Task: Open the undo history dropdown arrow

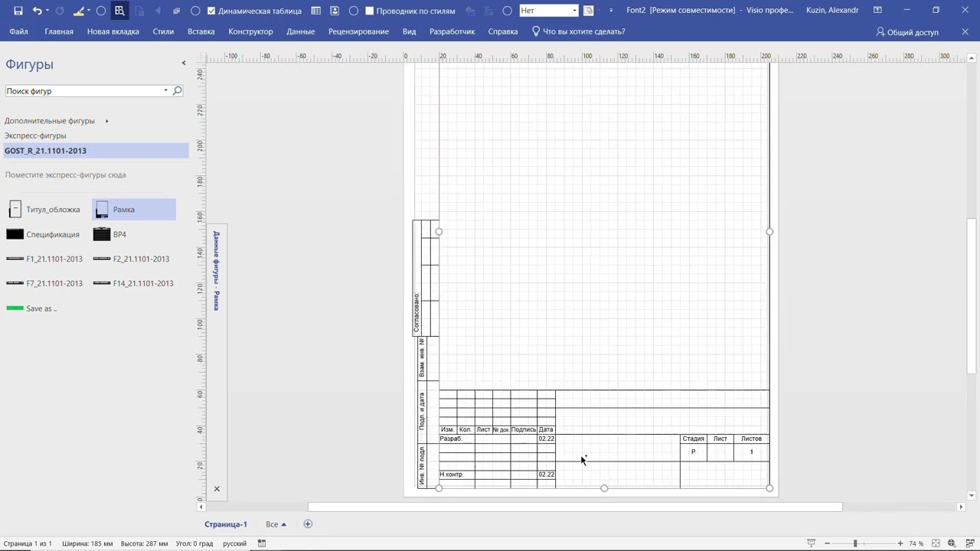Action: click(47, 11)
